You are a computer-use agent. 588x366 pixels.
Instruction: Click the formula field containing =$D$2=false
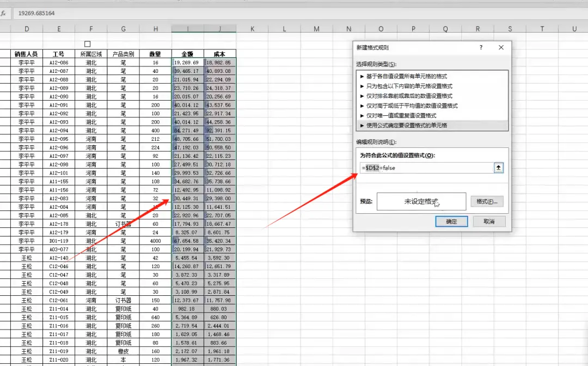pos(427,168)
